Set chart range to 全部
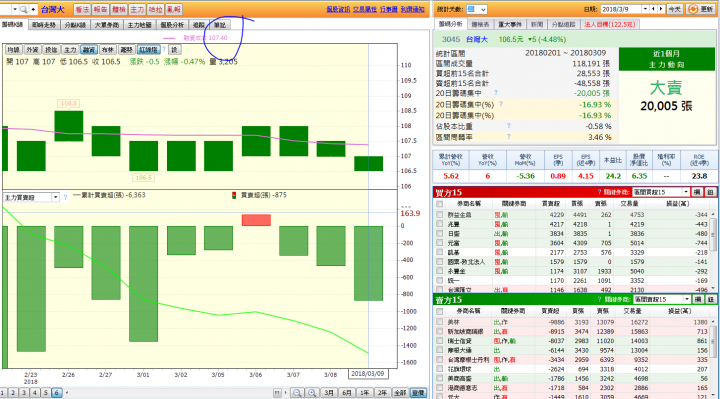The height and width of the screenshot is (399, 720). (x=400, y=393)
